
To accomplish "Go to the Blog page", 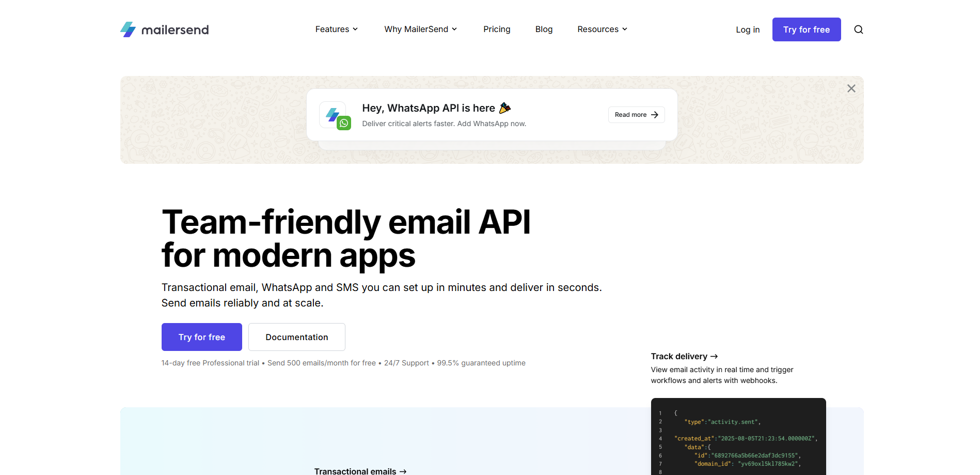I will (x=544, y=29).
